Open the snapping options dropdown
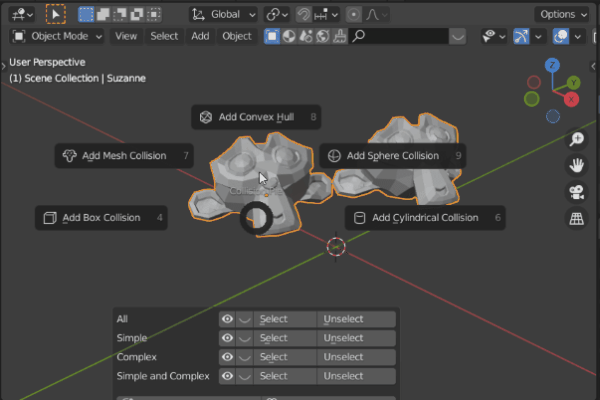The width and height of the screenshot is (600, 400). pos(326,15)
